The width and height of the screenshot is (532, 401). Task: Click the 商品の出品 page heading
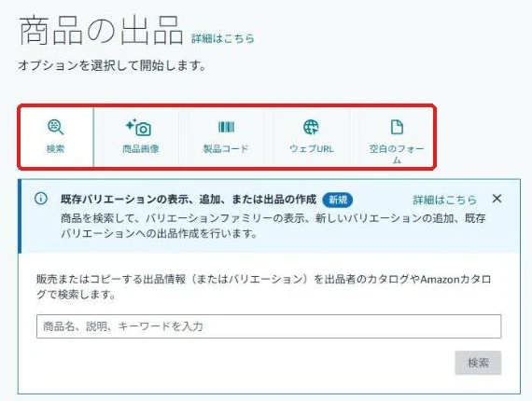[x=101, y=31]
